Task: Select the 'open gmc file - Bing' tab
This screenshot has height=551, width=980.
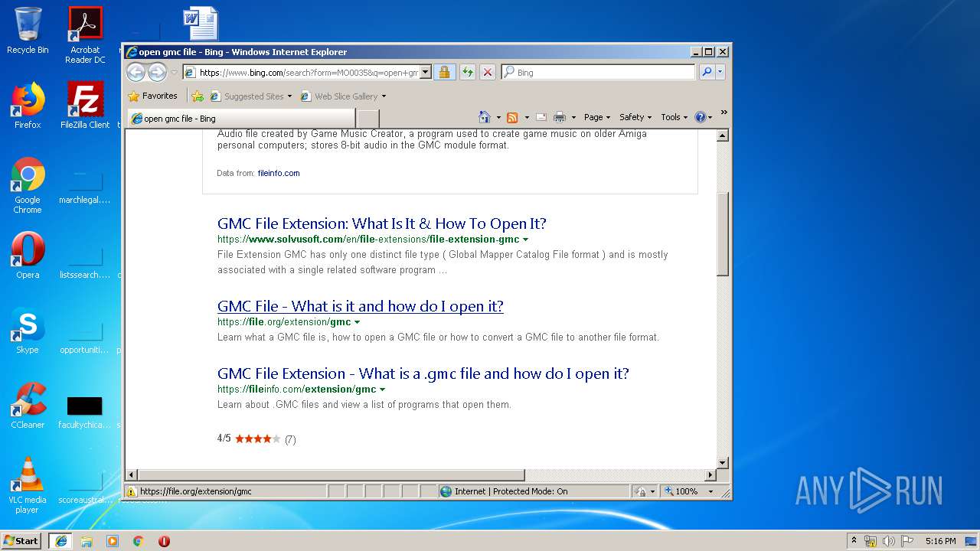Action: 241,119
